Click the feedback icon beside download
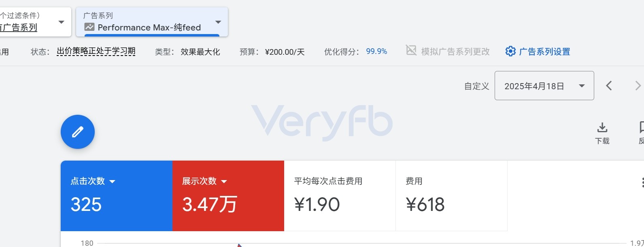644x247 pixels. [642, 127]
